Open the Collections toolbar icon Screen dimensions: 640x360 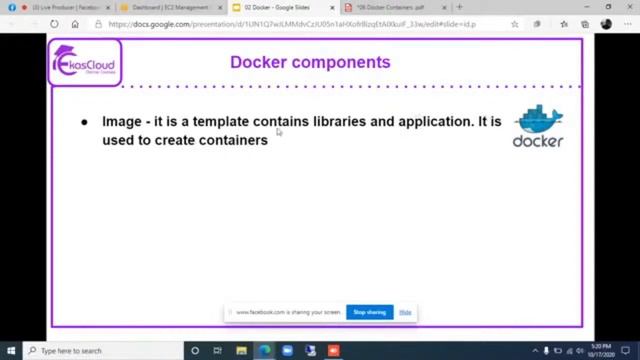tap(585, 24)
